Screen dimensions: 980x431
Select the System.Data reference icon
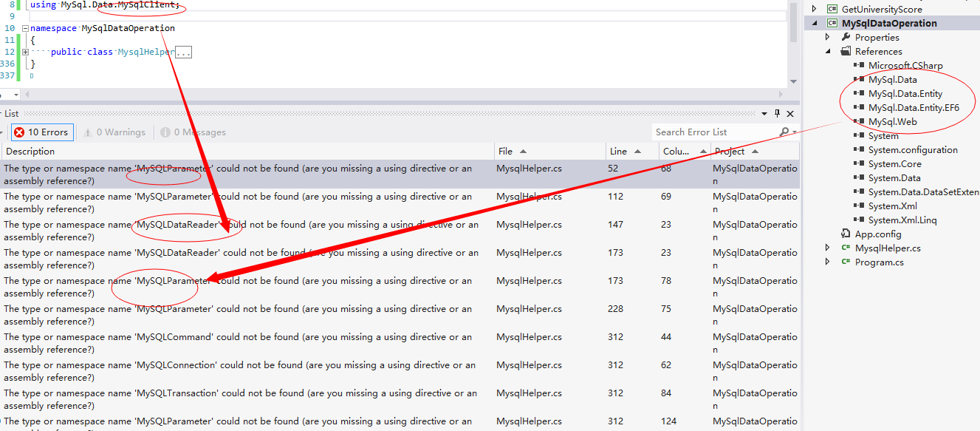pos(859,177)
